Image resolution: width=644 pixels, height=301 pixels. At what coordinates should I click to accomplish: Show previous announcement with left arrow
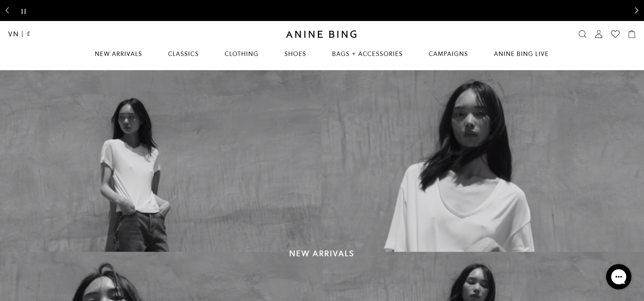pos(7,11)
